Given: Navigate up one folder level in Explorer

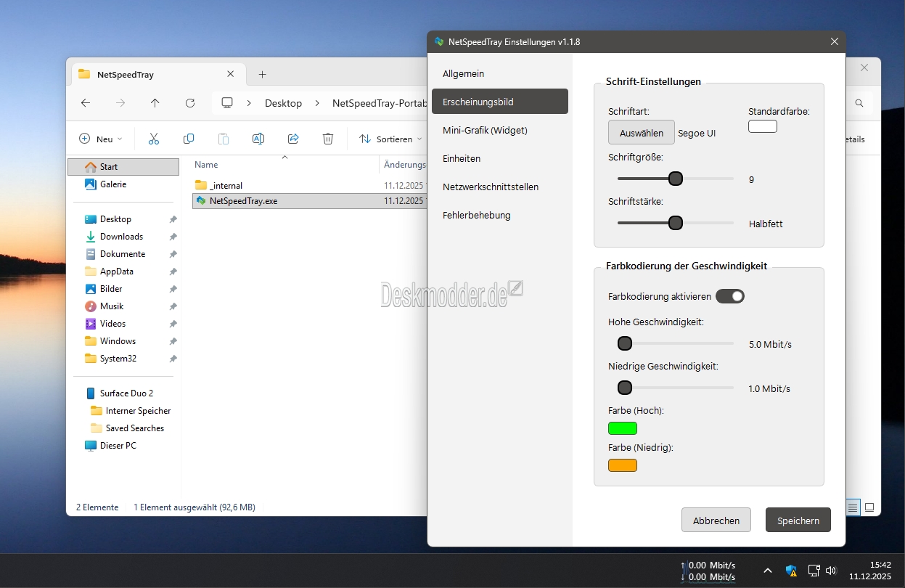Looking at the screenshot, I should tap(155, 103).
